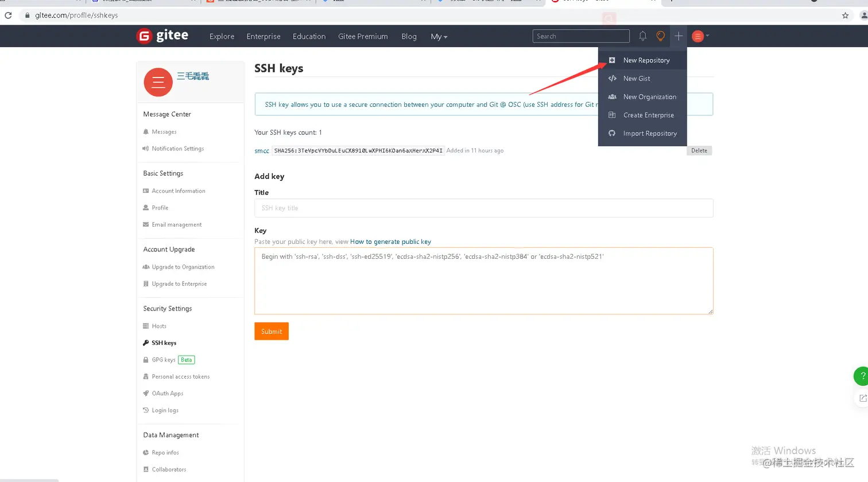Click the Personal access tokens icon
Viewport: 868px width, 482px height.
coord(146,376)
